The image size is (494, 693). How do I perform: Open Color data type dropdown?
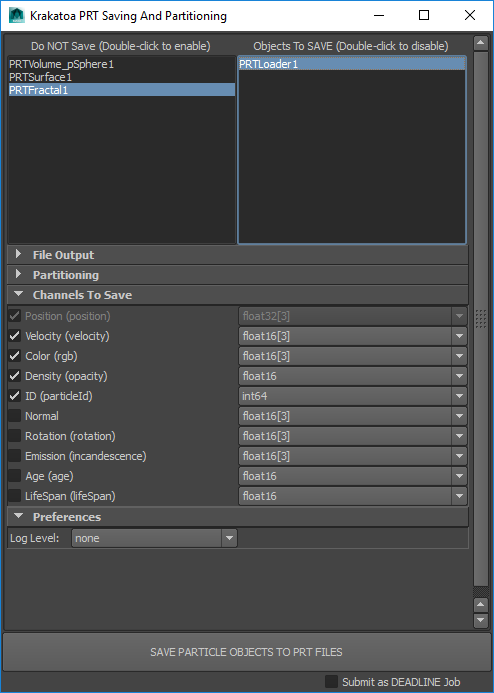tap(353, 356)
